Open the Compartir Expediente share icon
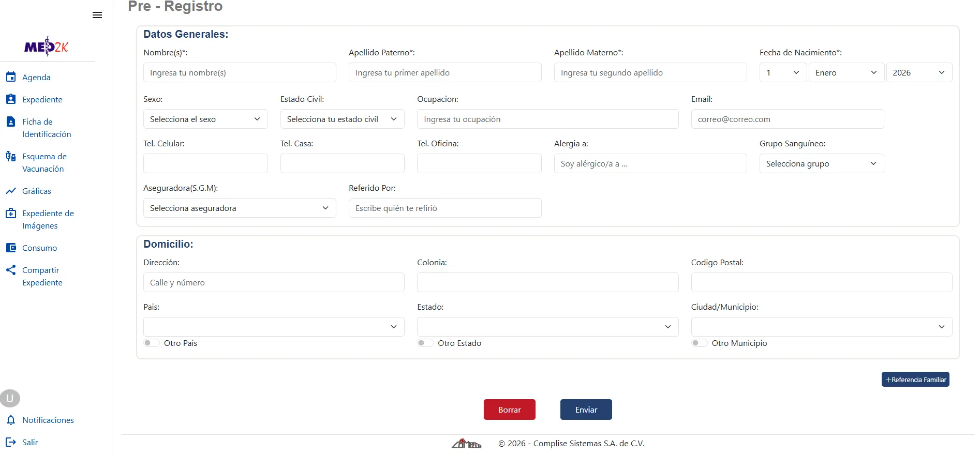980x455 pixels. click(11, 270)
